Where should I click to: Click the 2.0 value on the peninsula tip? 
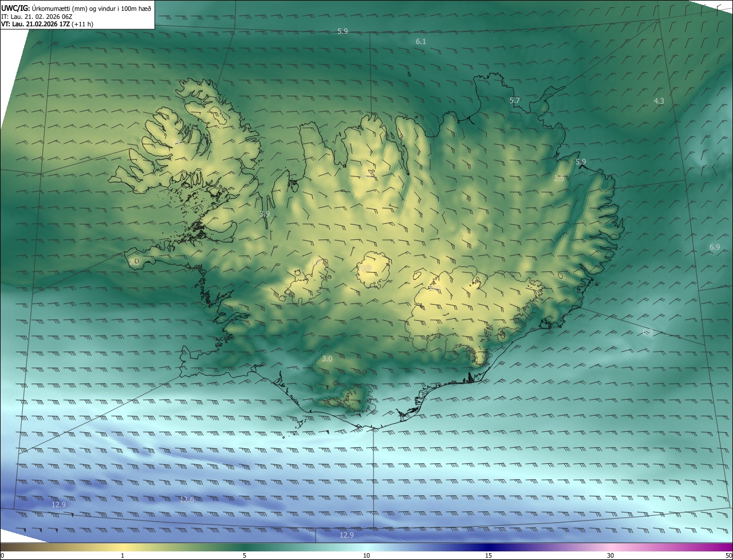[133, 261]
